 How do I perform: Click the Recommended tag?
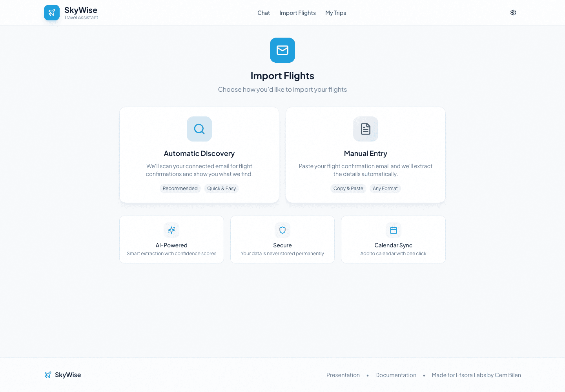[180, 189]
